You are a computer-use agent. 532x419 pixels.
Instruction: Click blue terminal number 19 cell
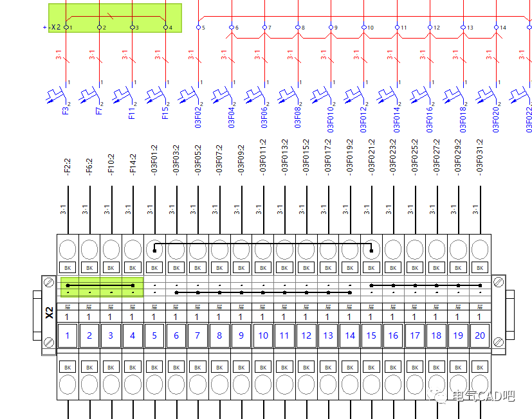point(458,335)
